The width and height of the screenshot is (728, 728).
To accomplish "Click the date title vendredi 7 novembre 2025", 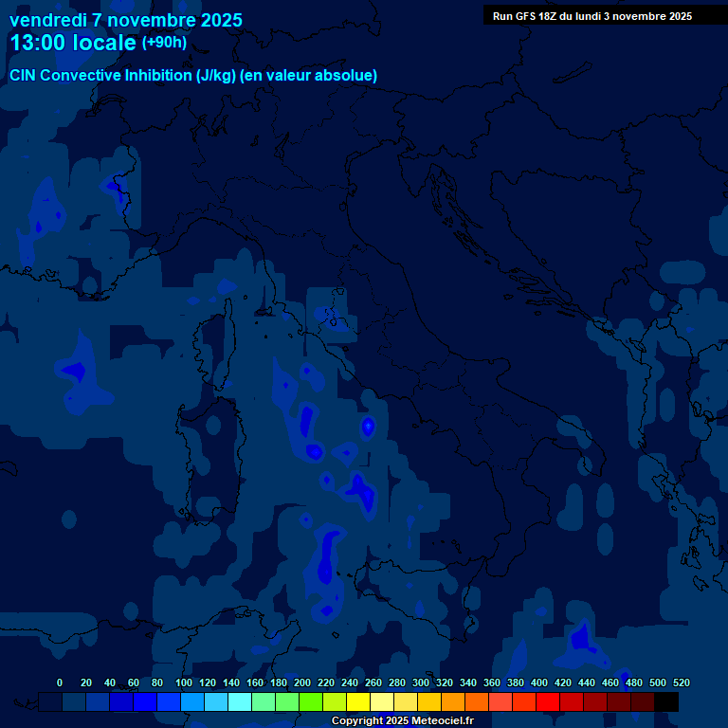I will 126,20.
